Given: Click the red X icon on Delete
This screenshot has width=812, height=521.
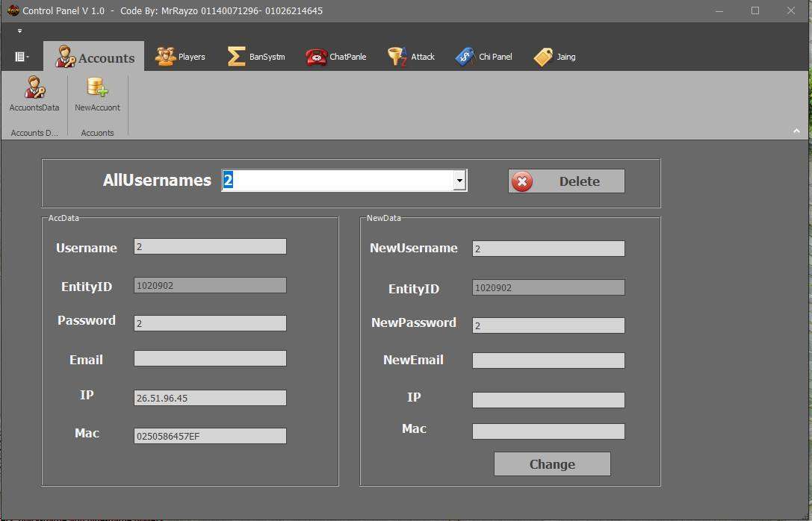Looking at the screenshot, I should tap(522, 181).
